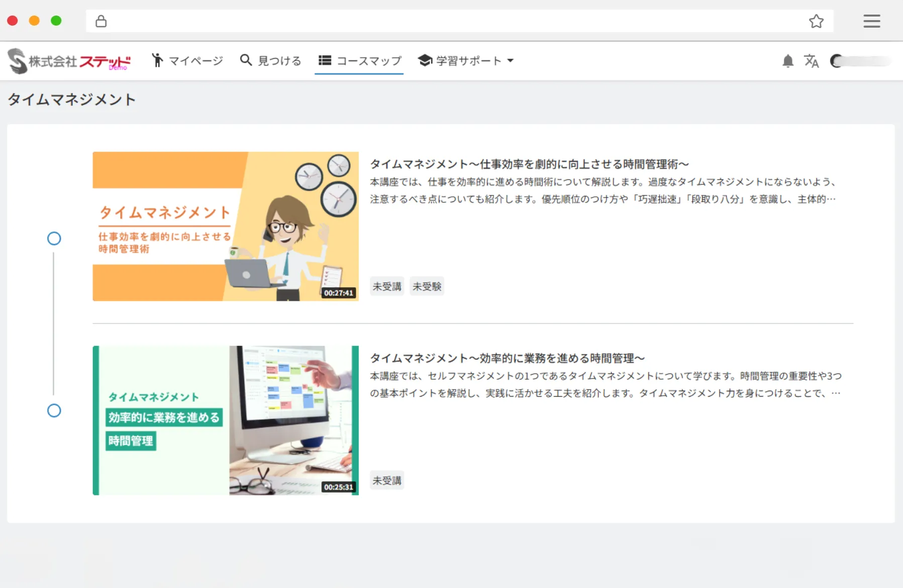This screenshot has height=588, width=903.
Task: Click the first course timeline circle marker
Action: [54, 239]
